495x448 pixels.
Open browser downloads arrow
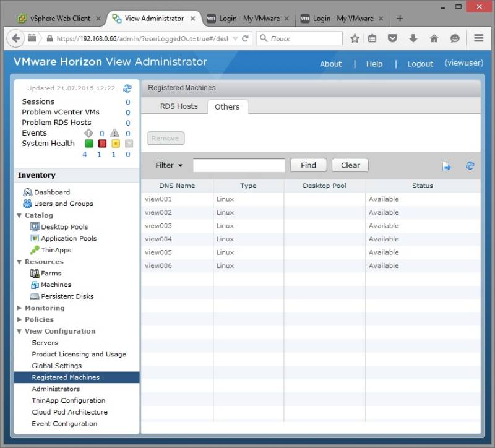coord(413,38)
